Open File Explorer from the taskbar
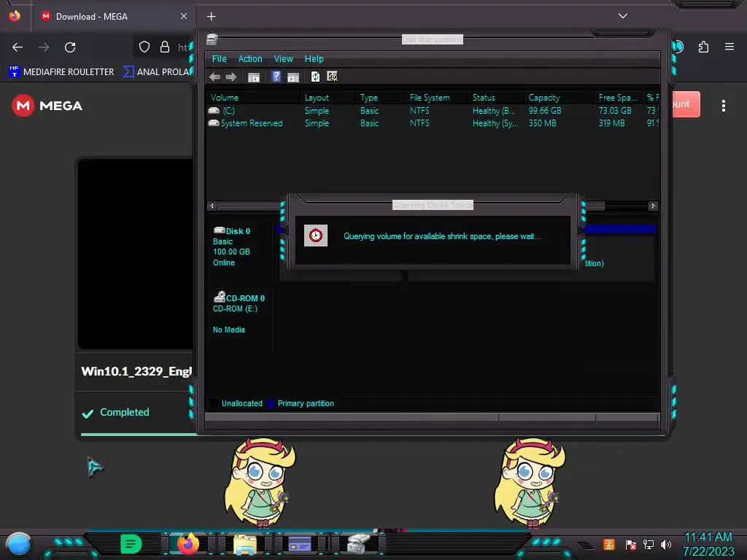This screenshot has height=560, width=747. click(x=245, y=544)
